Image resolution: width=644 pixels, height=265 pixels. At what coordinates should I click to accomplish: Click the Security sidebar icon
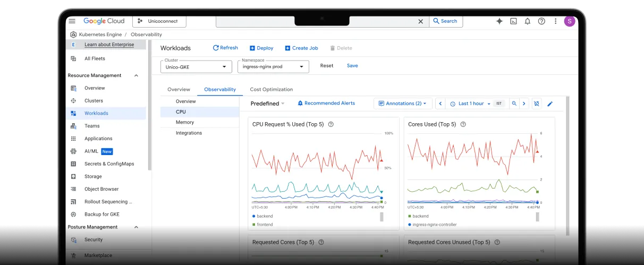(x=73, y=240)
